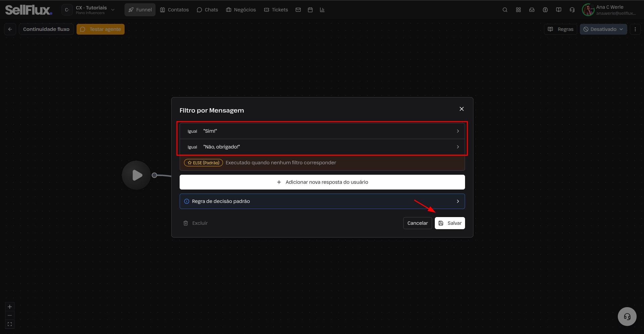Open the Igual "Sim!" filter row

pyautogui.click(x=322, y=131)
